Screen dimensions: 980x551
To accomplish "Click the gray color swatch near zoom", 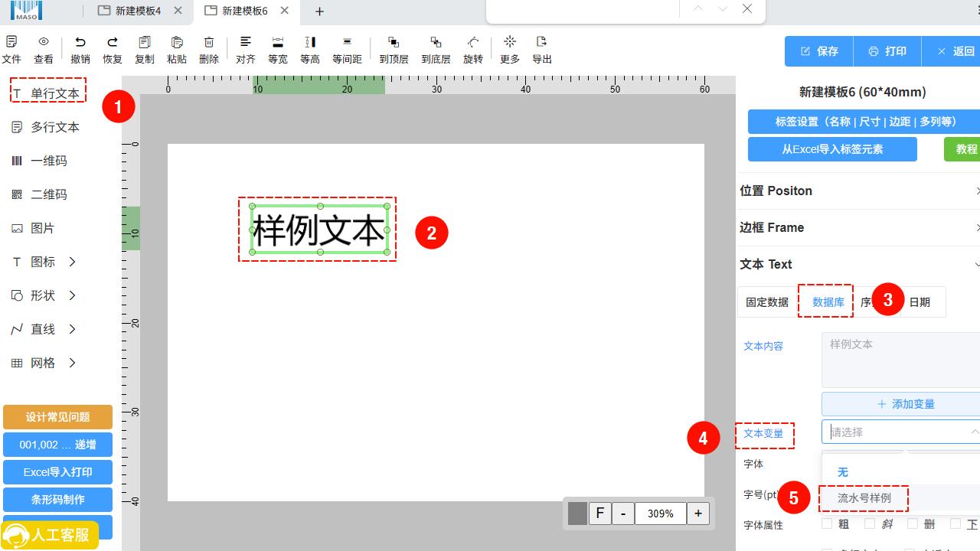I will 578,514.
